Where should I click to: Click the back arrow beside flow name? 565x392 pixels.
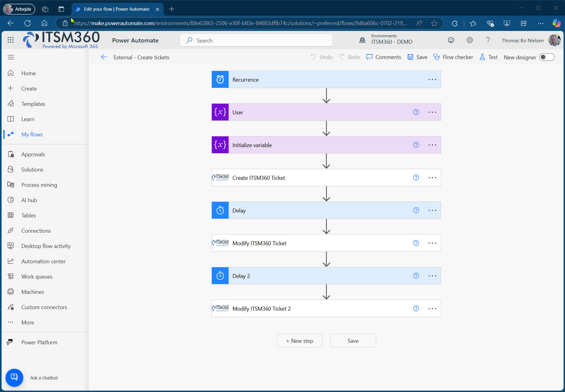(x=104, y=57)
